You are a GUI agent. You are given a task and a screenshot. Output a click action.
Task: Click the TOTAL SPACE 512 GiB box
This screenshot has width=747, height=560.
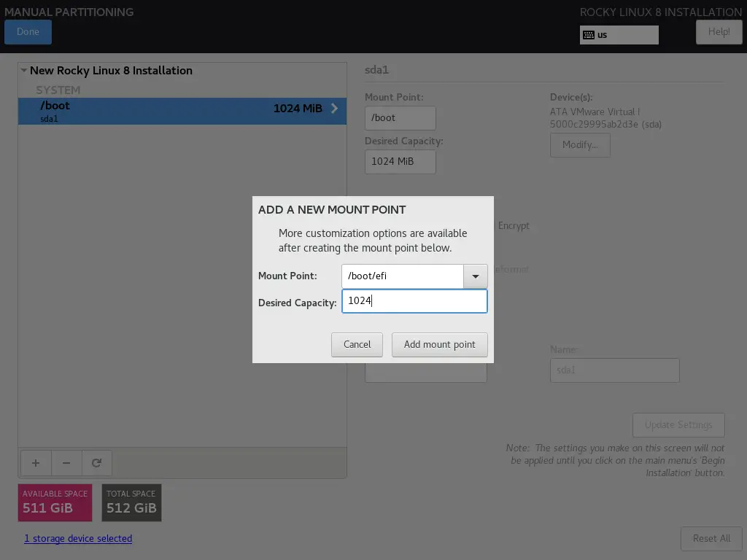(x=131, y=502)
